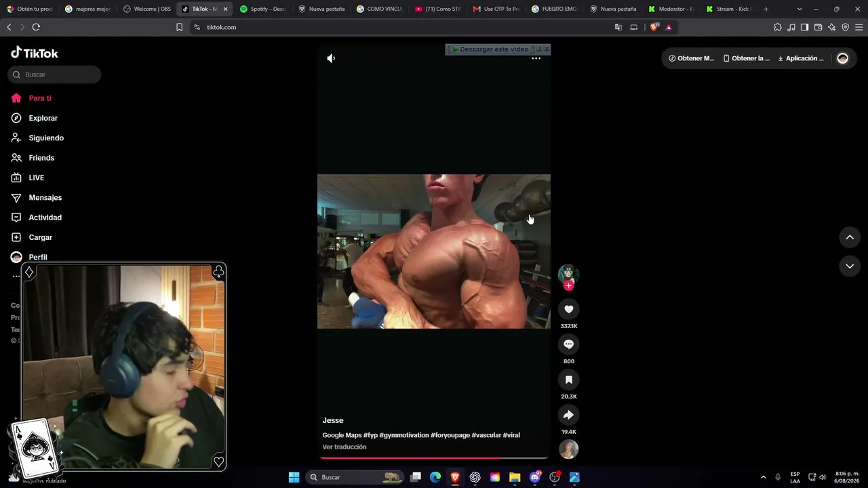Viewport: 868px width, 488px height.
Task: Switch to the 'Welcome | OBS' tab
Action: (148, 9)
